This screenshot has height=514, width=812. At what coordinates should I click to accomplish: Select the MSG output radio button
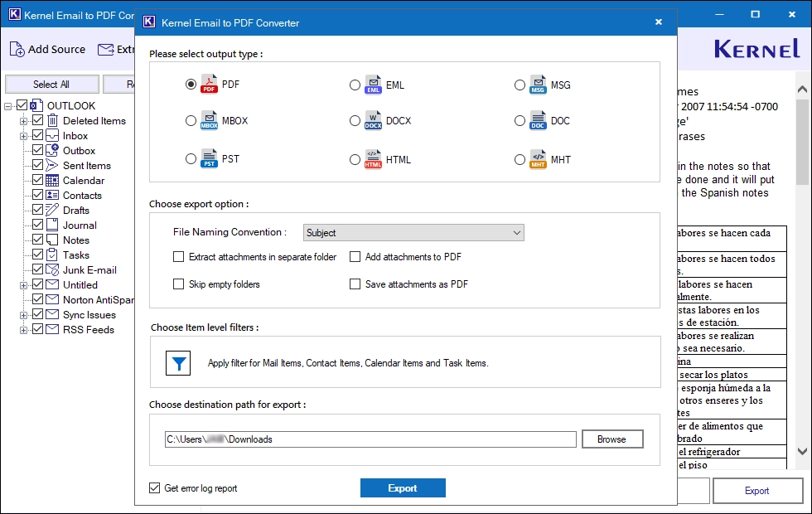(520, 85)
